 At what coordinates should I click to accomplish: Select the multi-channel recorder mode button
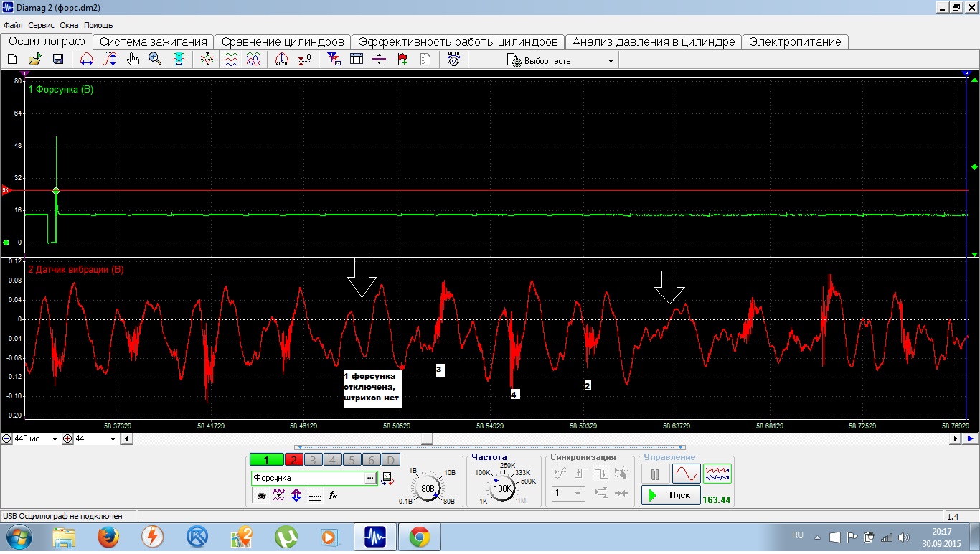pos(717,474)
